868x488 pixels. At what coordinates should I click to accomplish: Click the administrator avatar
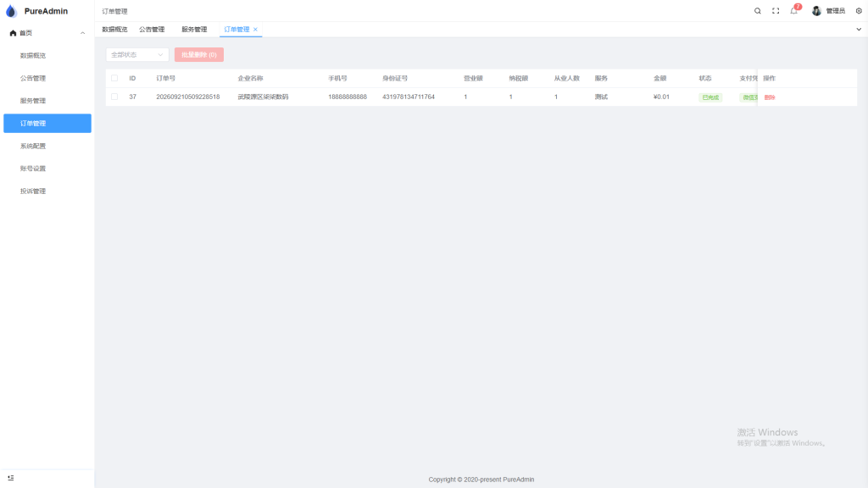816,11
